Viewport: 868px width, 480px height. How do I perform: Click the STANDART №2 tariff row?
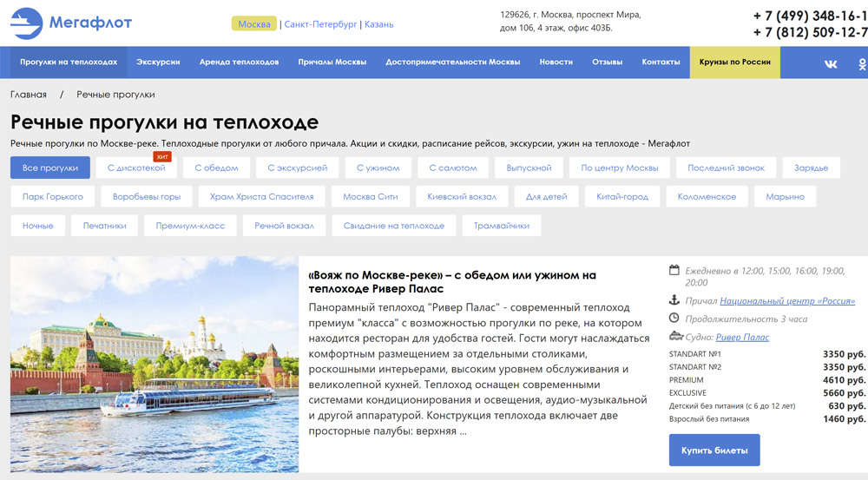pos(767,366)
